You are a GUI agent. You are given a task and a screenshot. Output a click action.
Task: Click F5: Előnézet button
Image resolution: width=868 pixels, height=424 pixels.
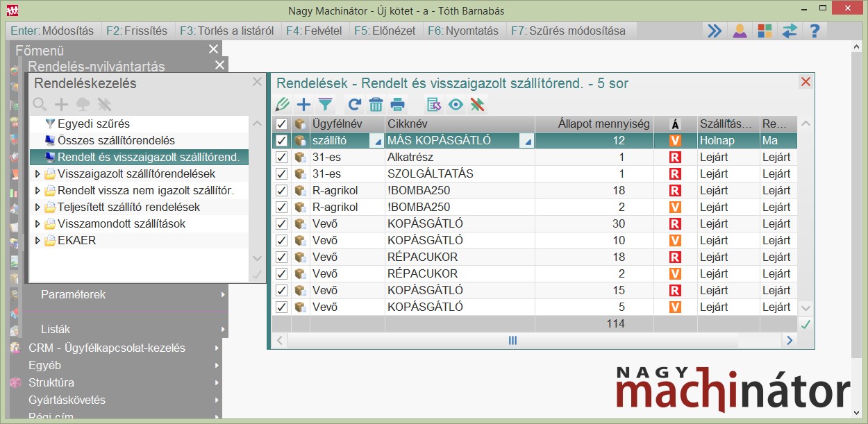coord(385,31)
